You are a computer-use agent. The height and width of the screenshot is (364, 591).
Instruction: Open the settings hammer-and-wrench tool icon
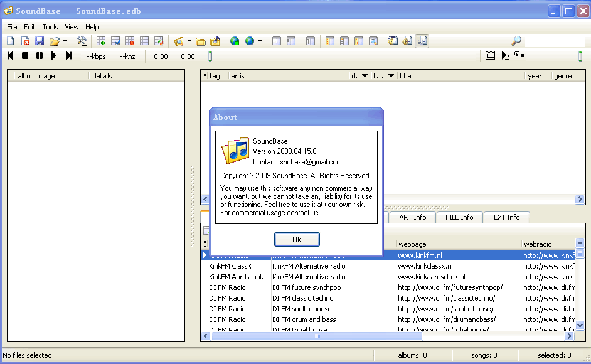coord(82,41)
